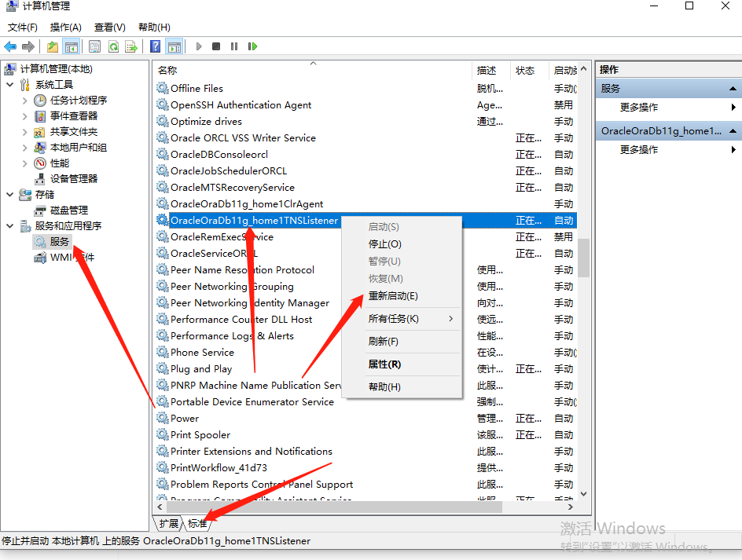Click the Up one level folder icon
The width and height of the screenshot is (742, 560).
coord(53,46)
